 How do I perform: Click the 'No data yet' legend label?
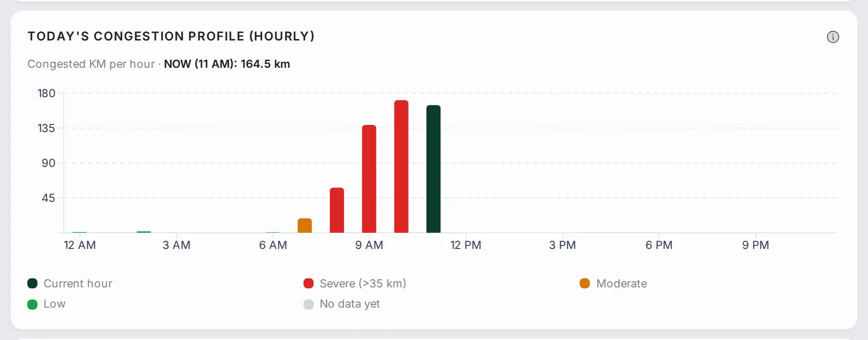pyautogui.click(x=350, y=304)
